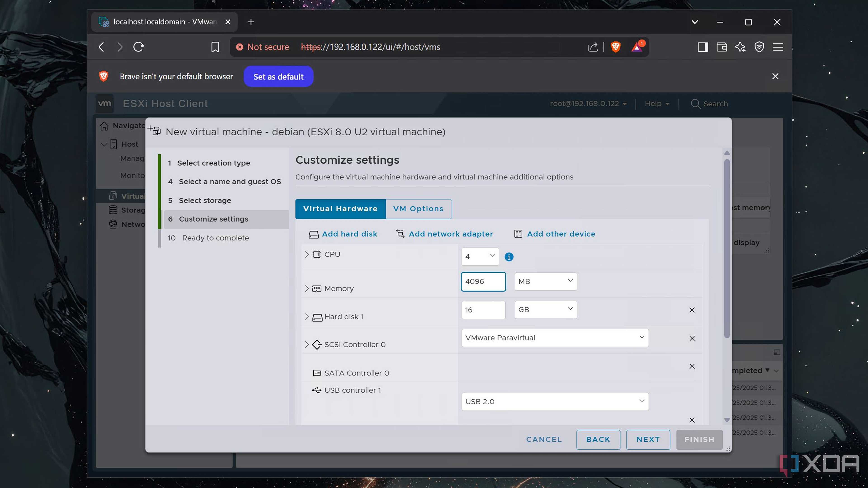
Task: Click Set as default button
Action: [278, 76]
